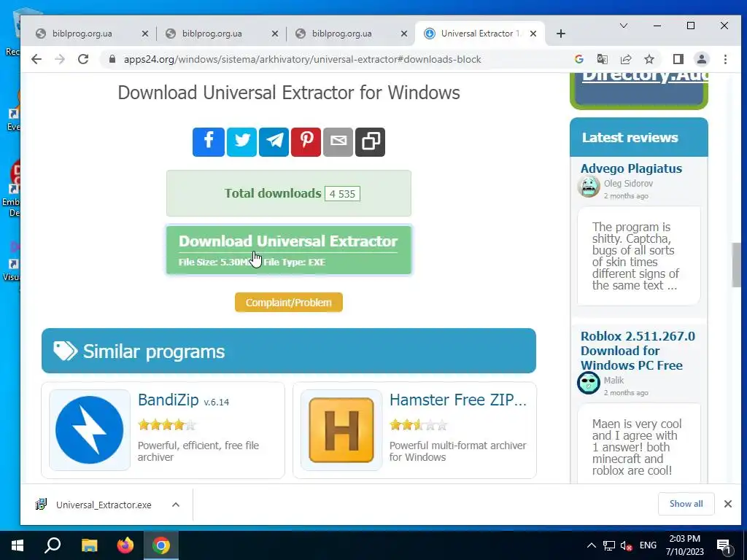The width and height of the screenshot is (747, 560).
Task: Switch to third biblprog.org.ua tab
Action: [x=341, y=34]
